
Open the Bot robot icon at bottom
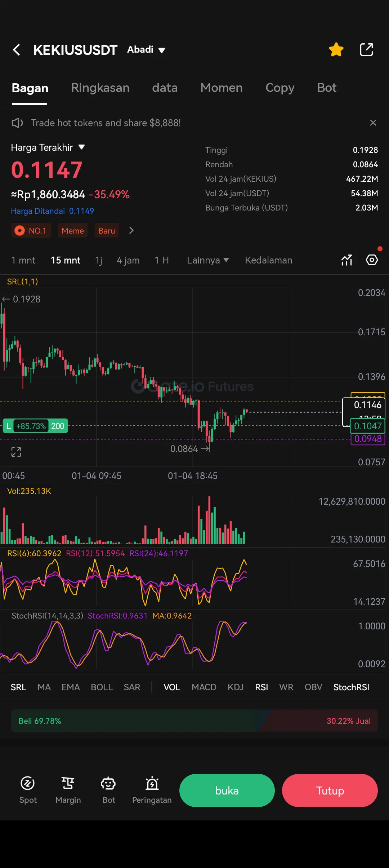click(x=108, y=790)
